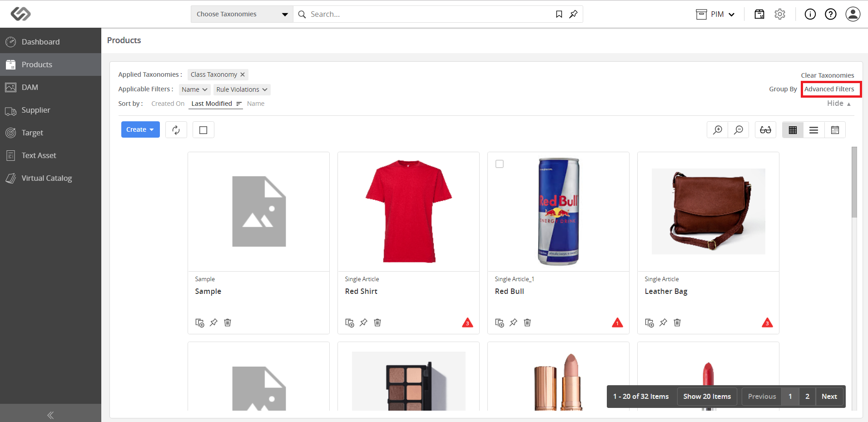Sort by Last Modified
The height and width of the screenshot is (422, 868).
[x=216, y=104]
